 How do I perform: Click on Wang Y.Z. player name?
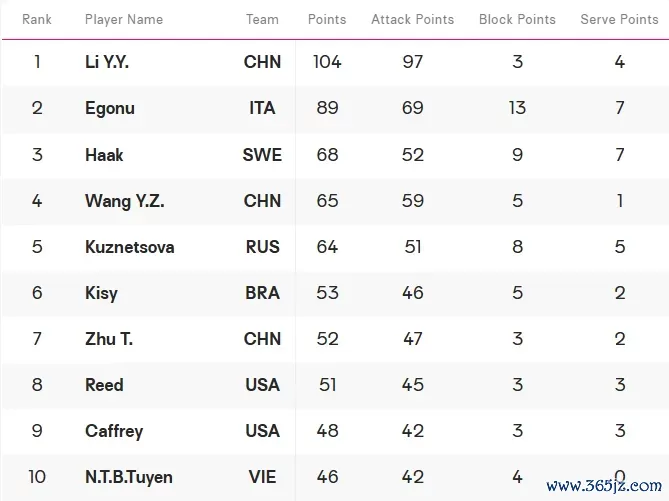pos(125,201)
